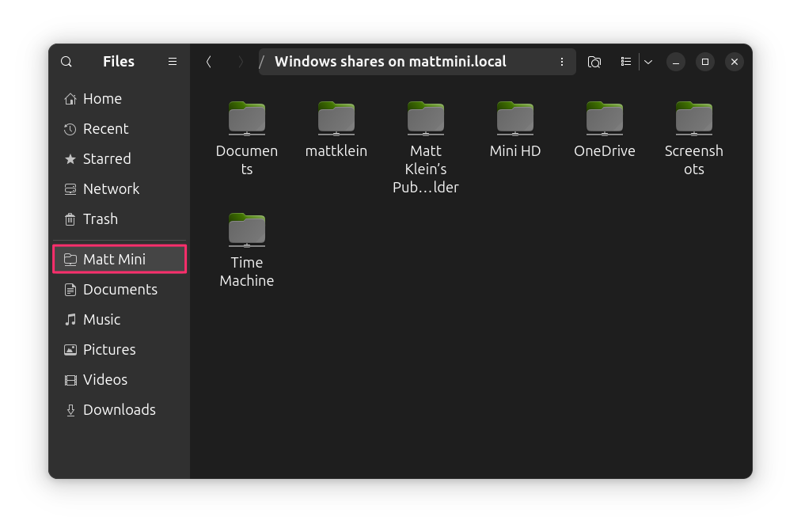This screenshot has width=801, height=532.
Task: Select the Mini HD shared folder
Action: click(x=515, y=129)
